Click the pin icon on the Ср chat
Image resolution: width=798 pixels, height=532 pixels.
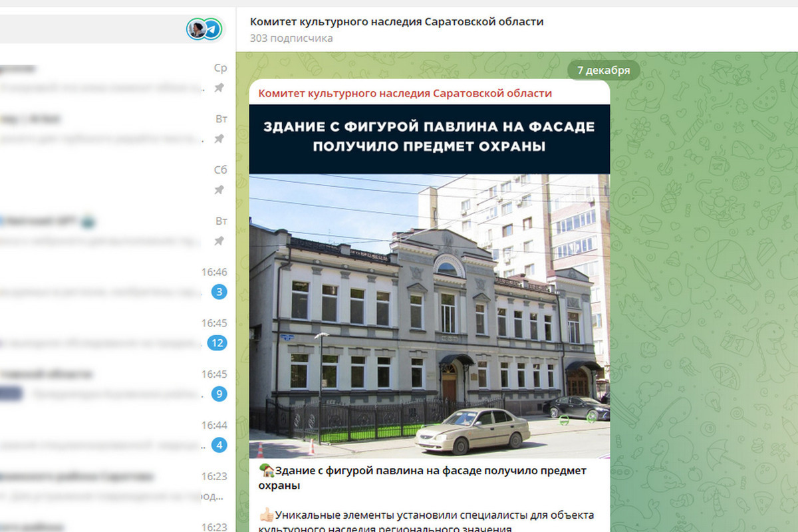pos(219,87)
